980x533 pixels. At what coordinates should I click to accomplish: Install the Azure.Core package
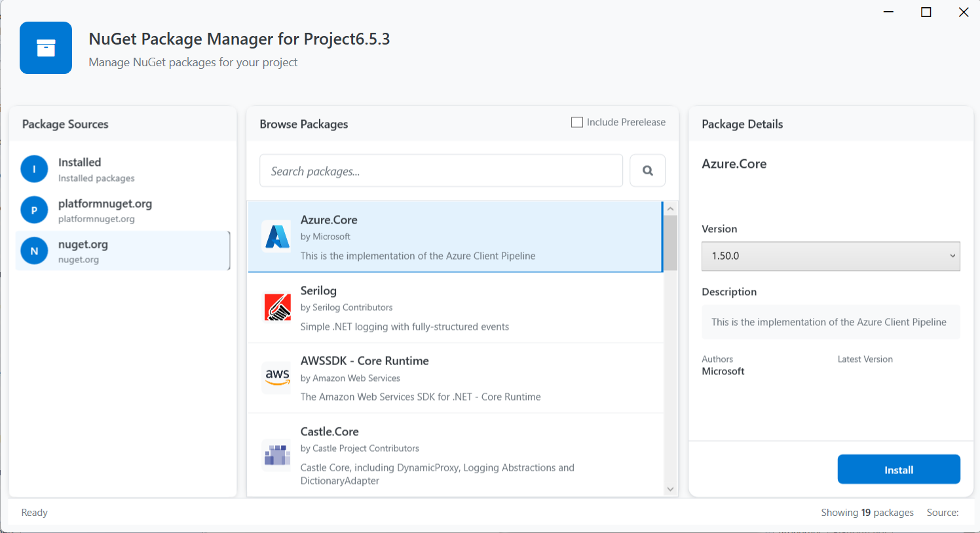[899, 469]
